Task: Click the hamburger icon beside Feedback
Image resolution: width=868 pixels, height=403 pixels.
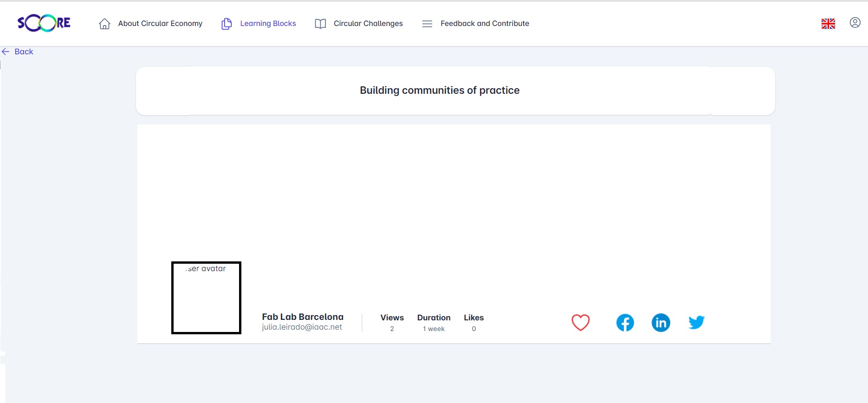Action: [x=427, y=24]
